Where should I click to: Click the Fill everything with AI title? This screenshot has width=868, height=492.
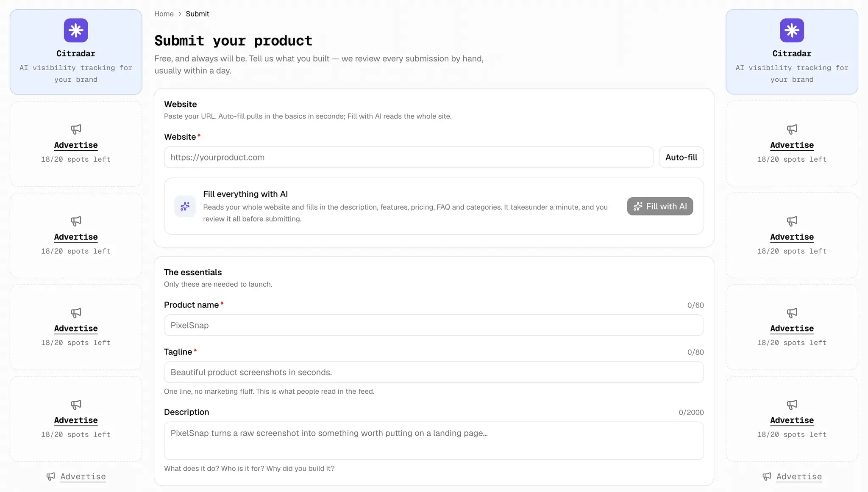click(245, 194)
